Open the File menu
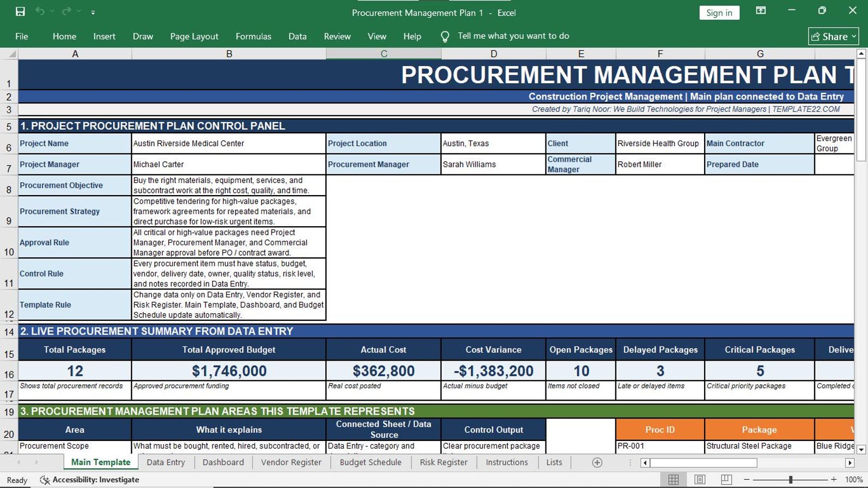This screenshot has height=488, width=868. (x=22, y=36)
